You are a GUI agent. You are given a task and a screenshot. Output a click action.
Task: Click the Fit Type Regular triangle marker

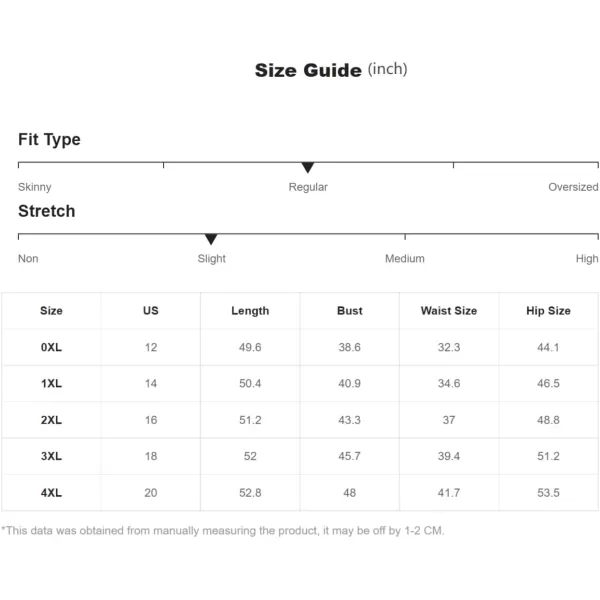coord(308,167)
